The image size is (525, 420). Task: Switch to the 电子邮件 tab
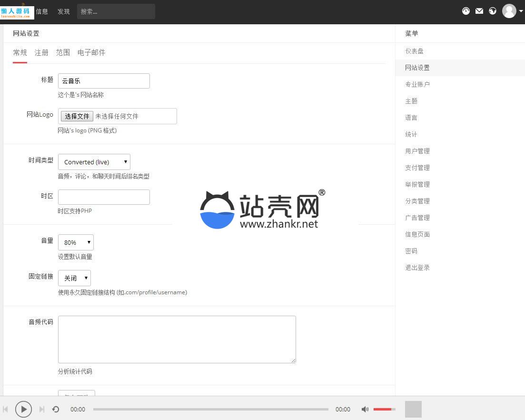[x=91, y=52]
